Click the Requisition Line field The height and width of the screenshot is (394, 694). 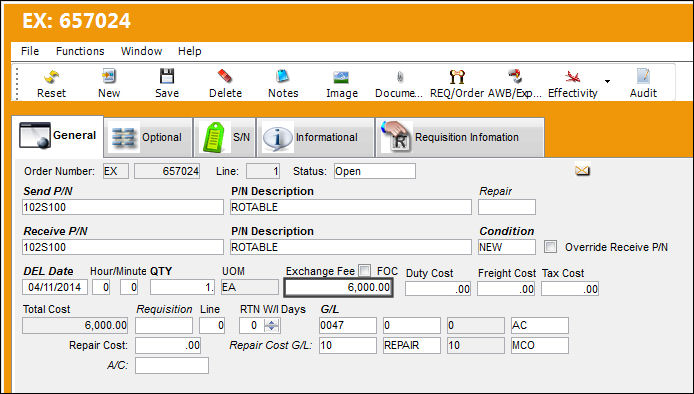[212, 325]
